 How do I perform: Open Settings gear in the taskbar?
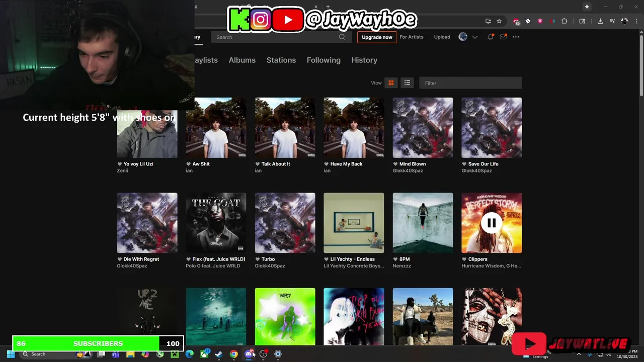278,354
